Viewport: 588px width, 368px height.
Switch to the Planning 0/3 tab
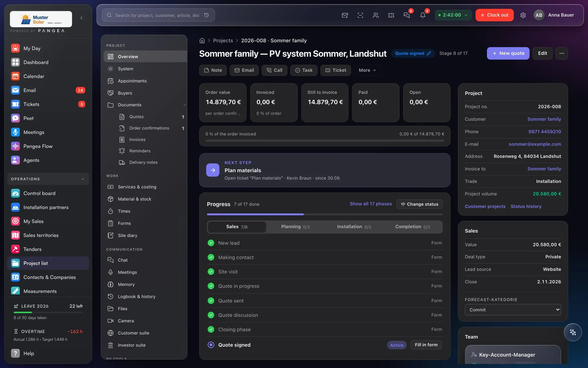click(x=295, y=227)
